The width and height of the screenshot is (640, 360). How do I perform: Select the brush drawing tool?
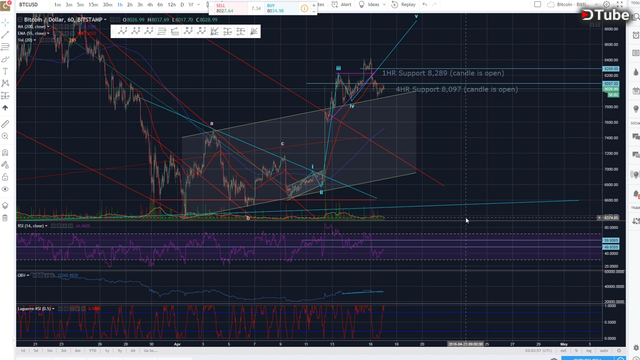point(5,59)
